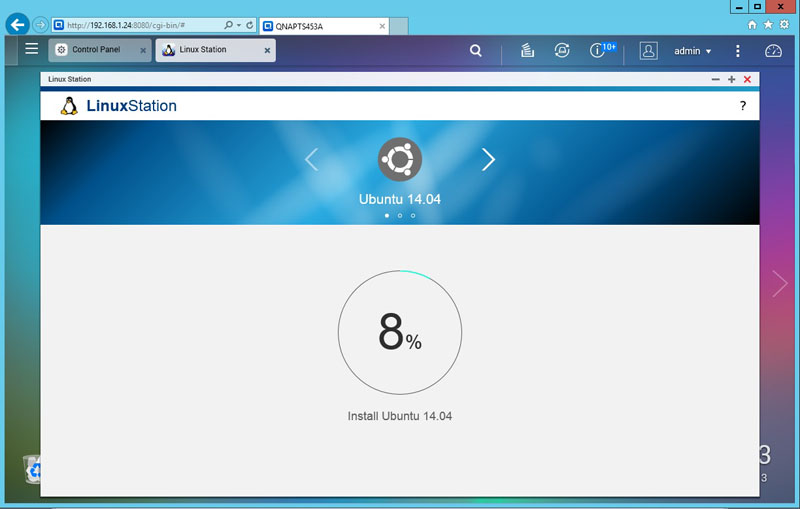Viewport: 800px width, 509px height.
Task: Open the three-dot more options menu
Action: (738, 50)
